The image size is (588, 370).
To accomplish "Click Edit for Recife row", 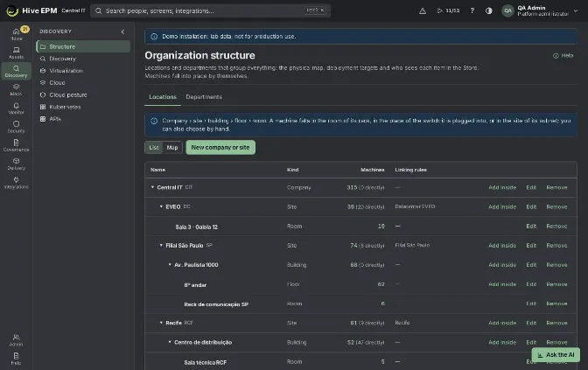I will coord(531,323).
